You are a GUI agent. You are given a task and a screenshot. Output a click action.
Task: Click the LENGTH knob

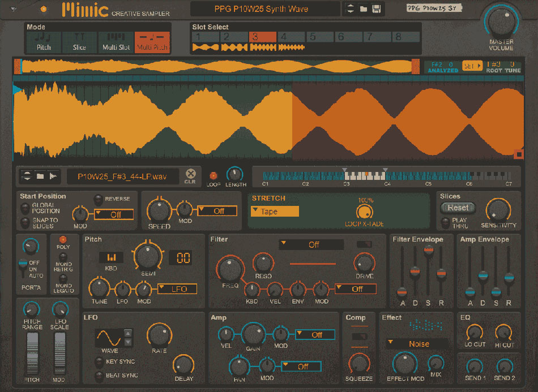(x=234, y=174)
